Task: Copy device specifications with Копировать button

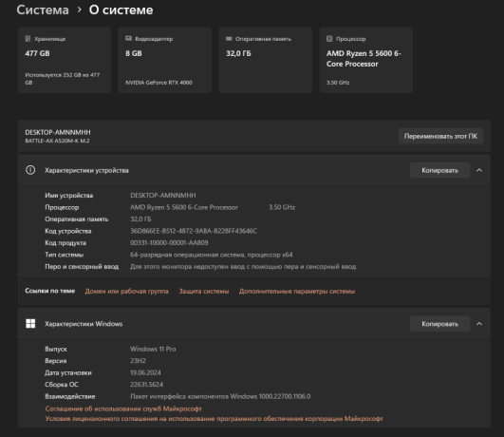Action: point(439,170)
